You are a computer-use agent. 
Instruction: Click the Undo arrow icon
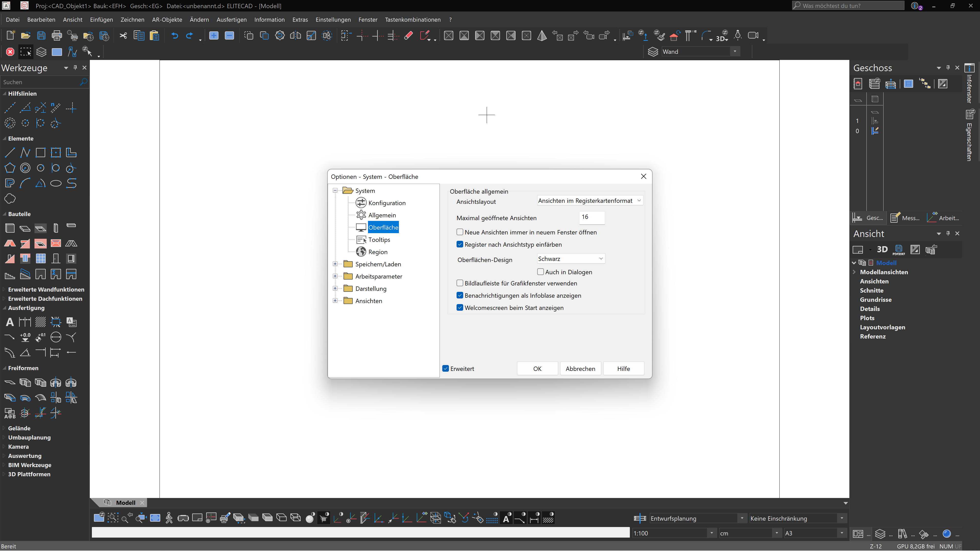(x=175, y=36)
